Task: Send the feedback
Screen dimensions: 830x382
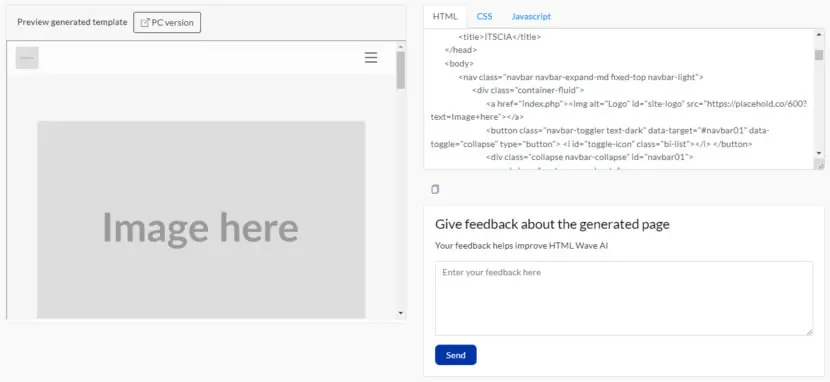Action: coord(456,355)
